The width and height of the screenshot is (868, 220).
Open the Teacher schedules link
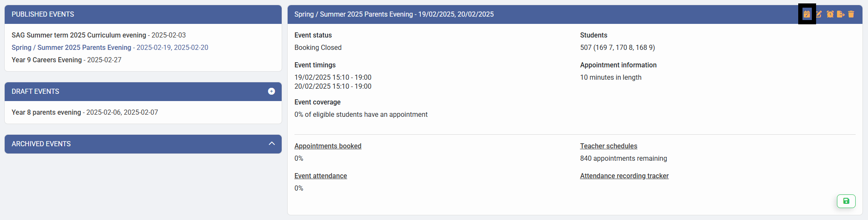click(608, 146)
